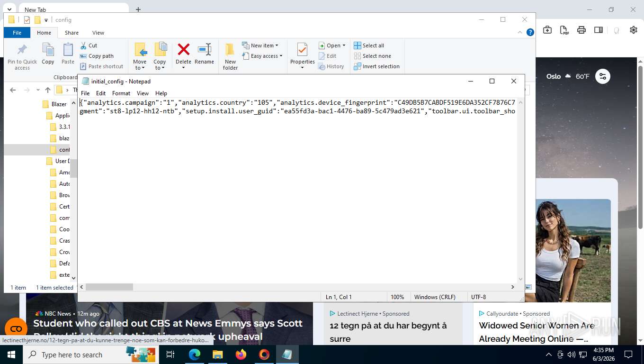Open Firefox from taskbar
This screenshot has width=644, height=364.
pos(241,355)
